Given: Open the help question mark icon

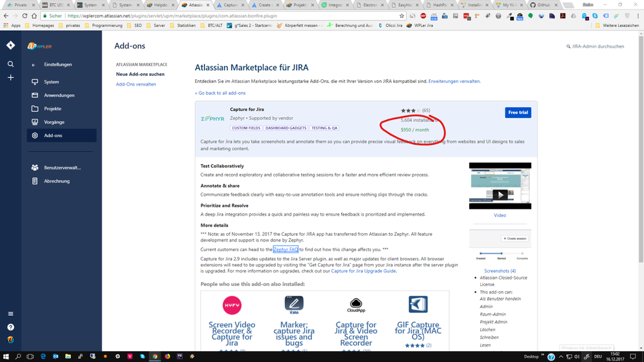Looking at the screenshot, I should [11, 327].
